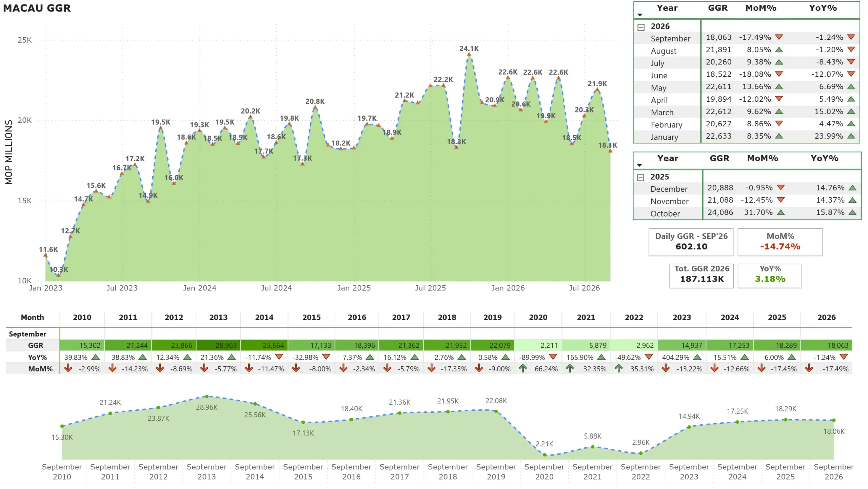
Task: Click the 24.1K peak data point
Action: click(469, 54)
